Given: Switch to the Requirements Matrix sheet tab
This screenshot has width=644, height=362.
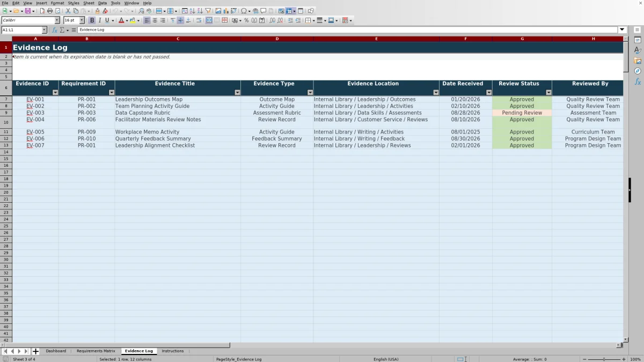Looking at the screenshot, I should click(x=96, y=351).
